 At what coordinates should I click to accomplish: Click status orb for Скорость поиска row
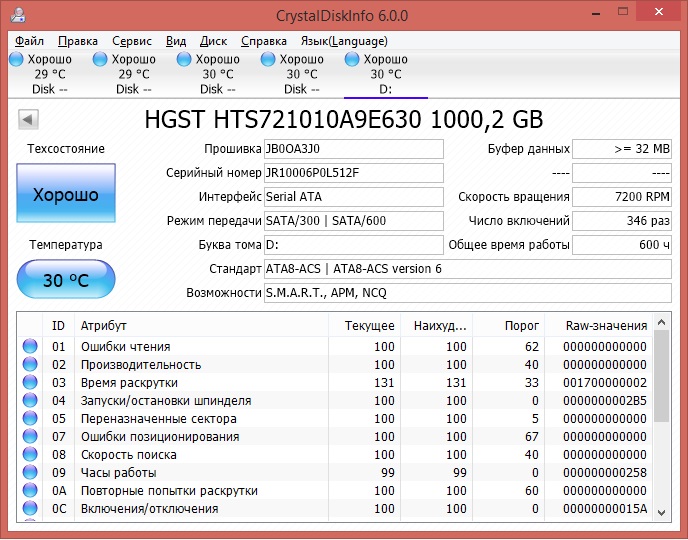click(x=30, y=455)
